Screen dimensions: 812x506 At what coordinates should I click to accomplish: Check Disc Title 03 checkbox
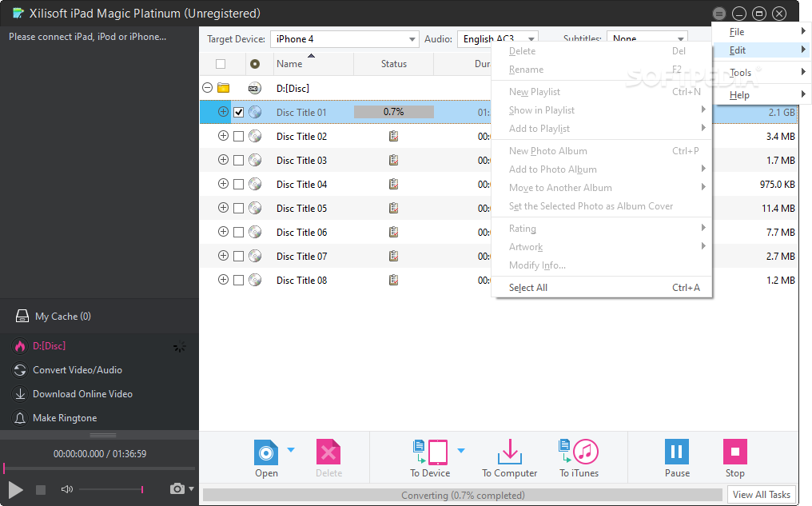(x=238, y=161)
